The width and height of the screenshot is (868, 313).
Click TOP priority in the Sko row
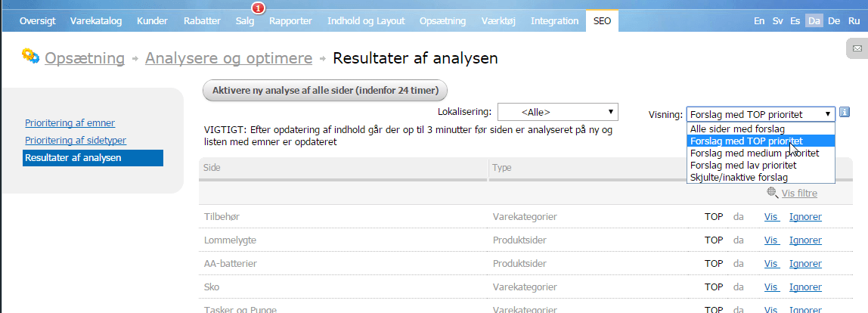coord(714,287)
